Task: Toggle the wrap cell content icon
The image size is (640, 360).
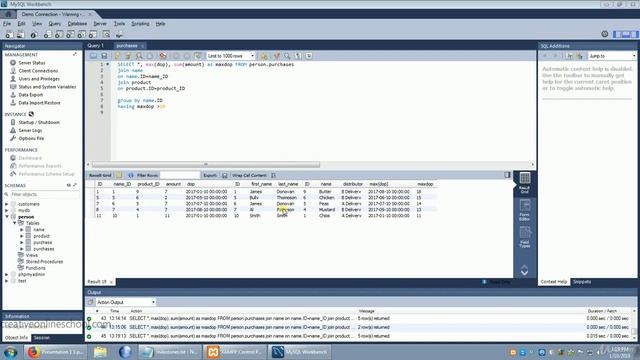Action: point(273,176)
